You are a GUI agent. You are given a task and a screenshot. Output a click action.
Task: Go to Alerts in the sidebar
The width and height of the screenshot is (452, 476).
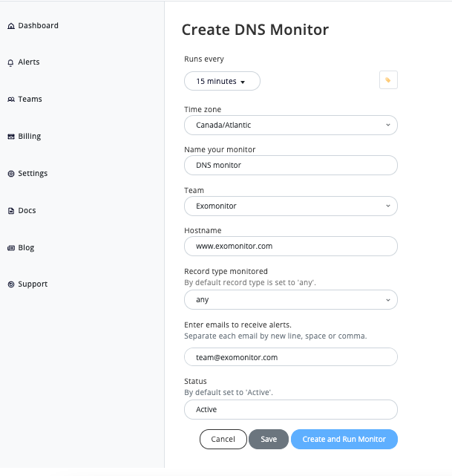(x=29, y=62)
